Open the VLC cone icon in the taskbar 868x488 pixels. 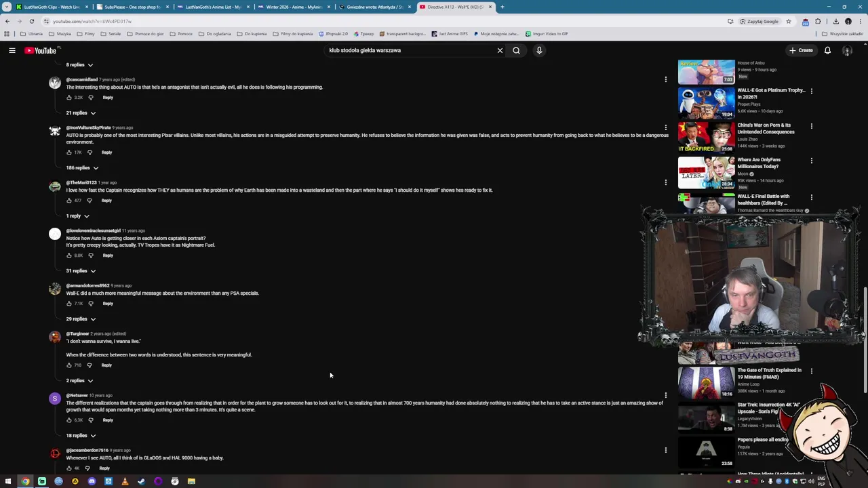pyautogui.click(x=125, y=481)
